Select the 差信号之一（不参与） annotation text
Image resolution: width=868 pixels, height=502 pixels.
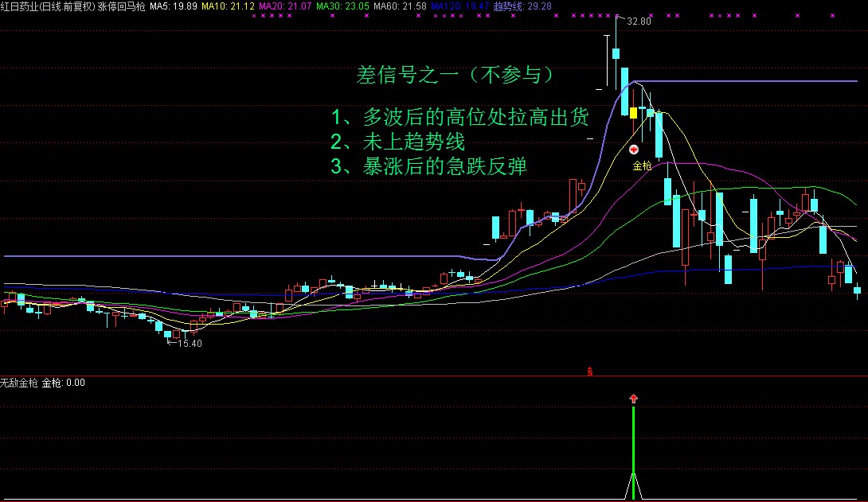coord(456,75)
